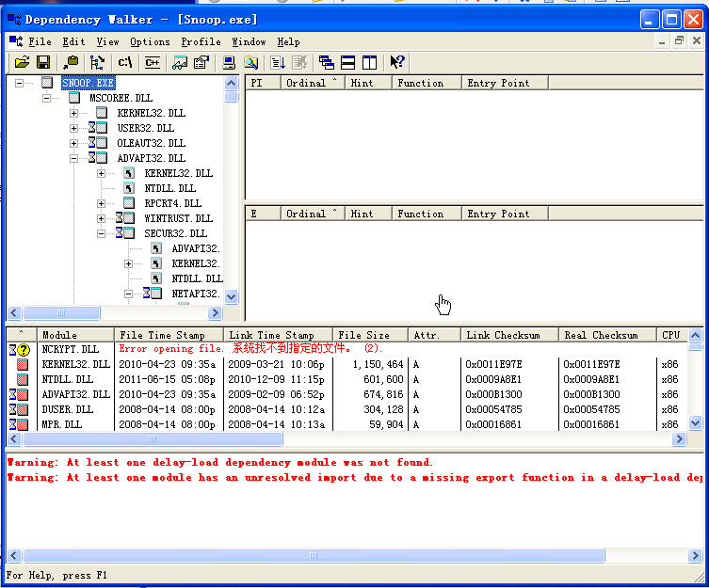709x588 pixels.
Task: Open the module Properties toolbar icon
Action: (x=201, y=62)
